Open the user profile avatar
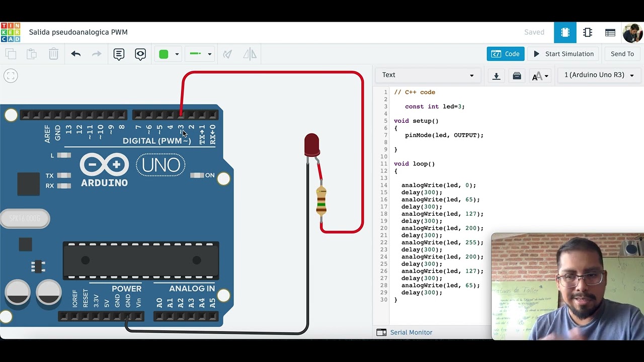Image resolution: width=644 pixels, height=362 pixels. pyautogui.click(x=632, y=33)
